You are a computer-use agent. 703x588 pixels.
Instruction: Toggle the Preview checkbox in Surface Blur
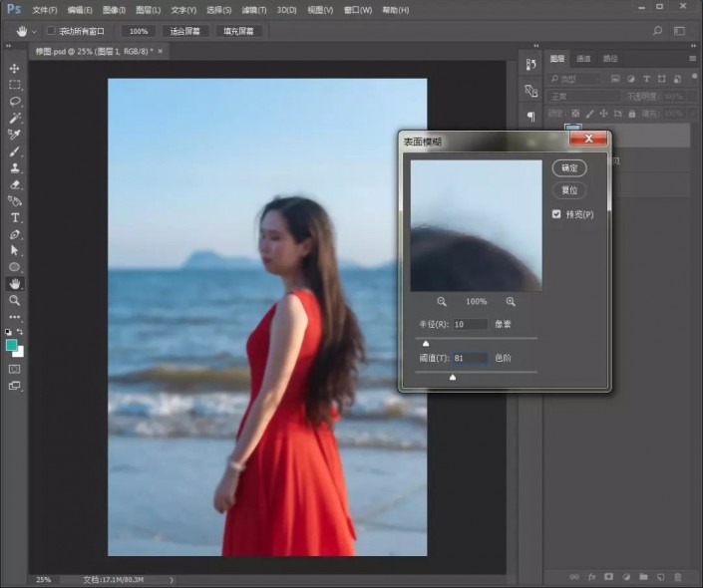556,214
